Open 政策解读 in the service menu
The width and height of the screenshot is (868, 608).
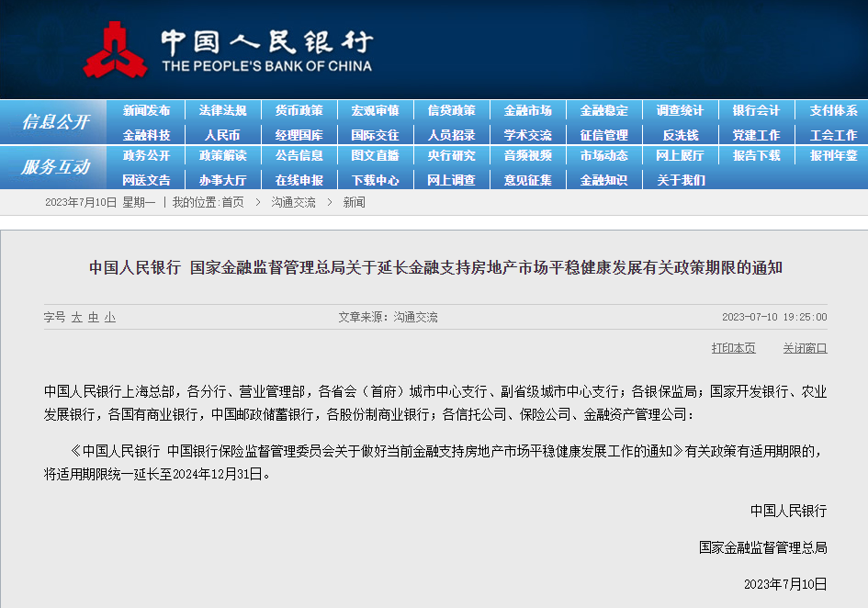point(222,156)
